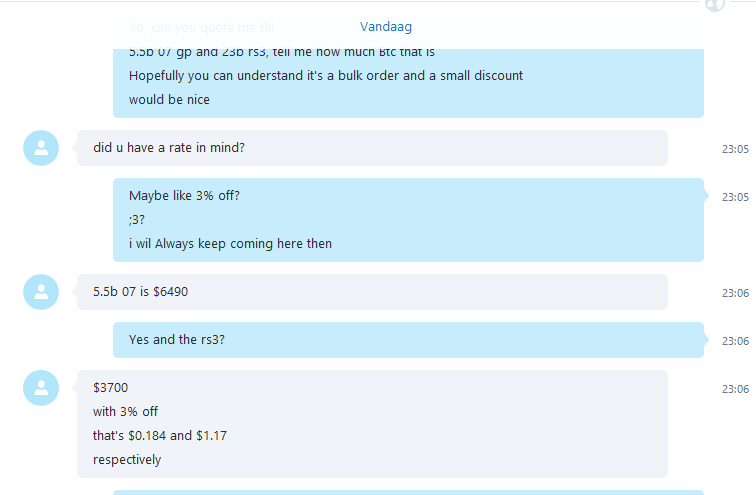756x495 pixels.
Task: Select the "that's $0.184 and $1.17" line
Action: [160, 436]
